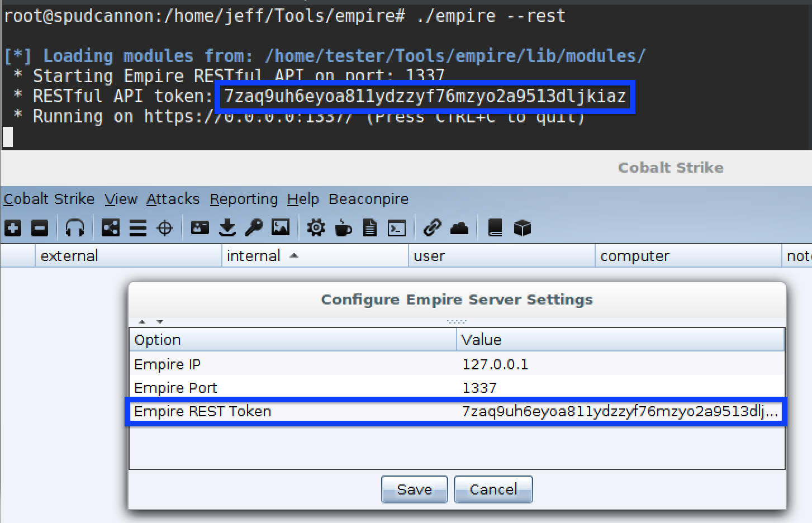Select the Empire Port option row label
Viewport: 812px width, 523px height.
pyautogui.click(x=175, y=388)
